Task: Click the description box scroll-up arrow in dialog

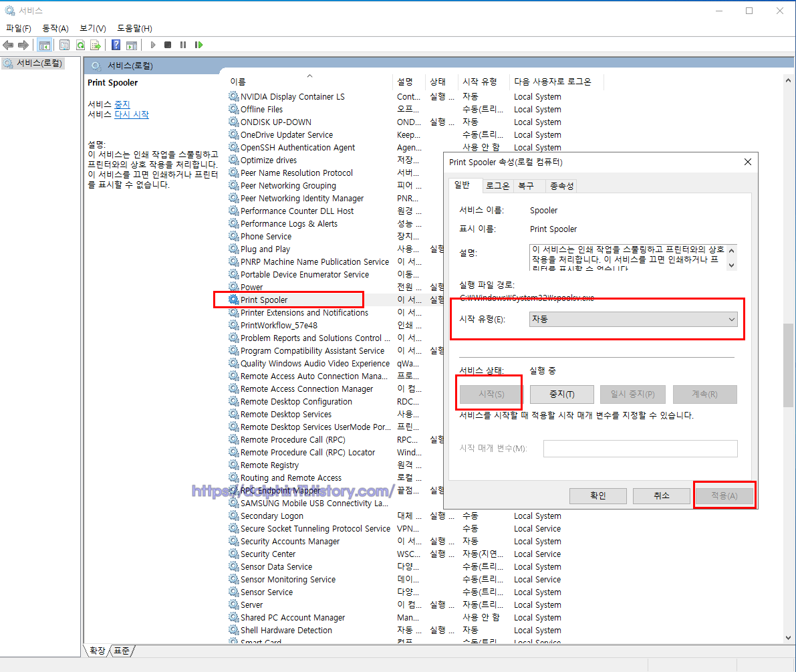Action: pos(732,251)
